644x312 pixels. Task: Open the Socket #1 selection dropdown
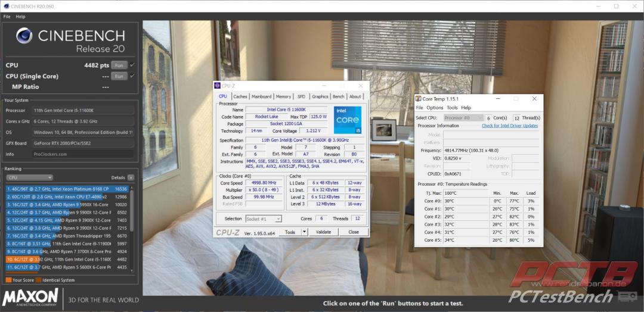264,219
